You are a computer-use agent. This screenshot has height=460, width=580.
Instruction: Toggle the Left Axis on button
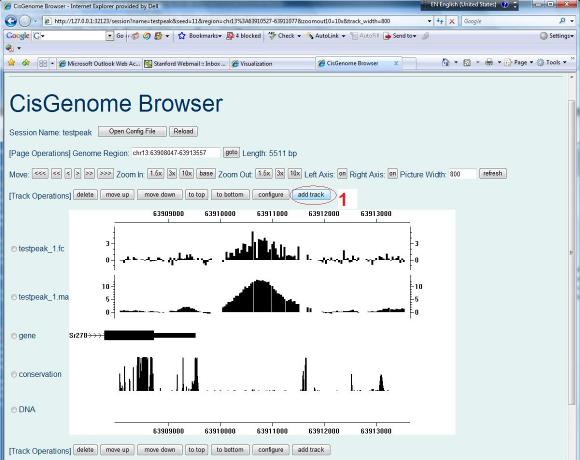pos(342,174)
